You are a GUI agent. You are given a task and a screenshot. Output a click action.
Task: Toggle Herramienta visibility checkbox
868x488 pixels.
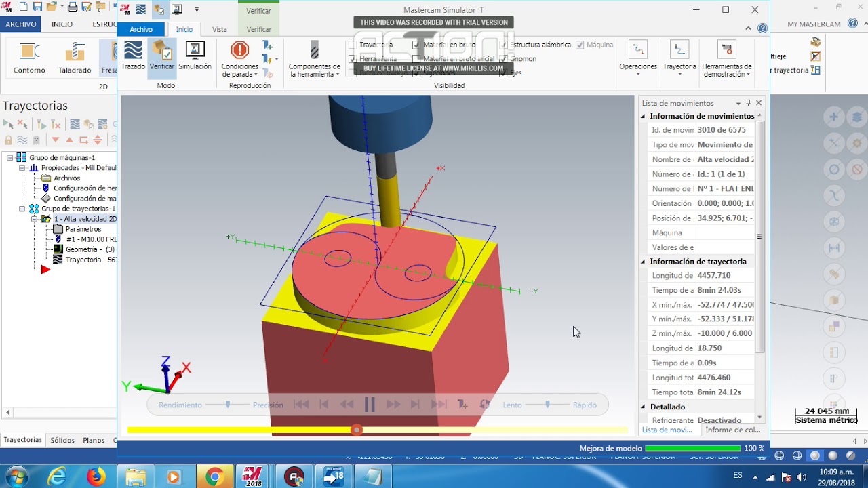click(352, 59)
